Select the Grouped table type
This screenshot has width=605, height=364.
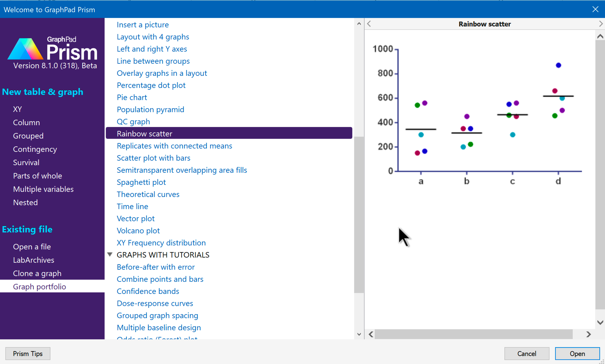point(28,136)
